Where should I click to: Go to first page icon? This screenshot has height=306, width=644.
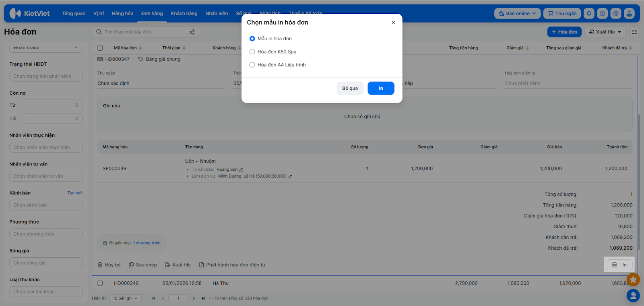[x=153, y=298]
